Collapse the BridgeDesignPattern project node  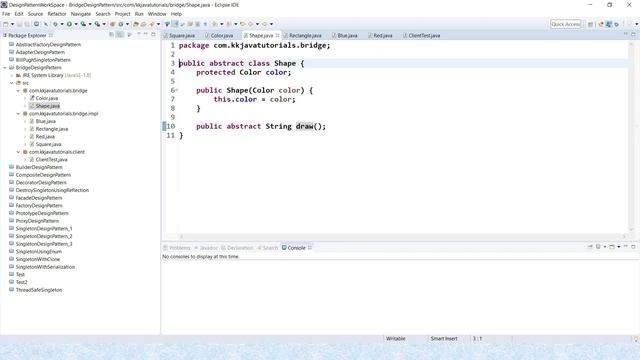tap(5, 68)
